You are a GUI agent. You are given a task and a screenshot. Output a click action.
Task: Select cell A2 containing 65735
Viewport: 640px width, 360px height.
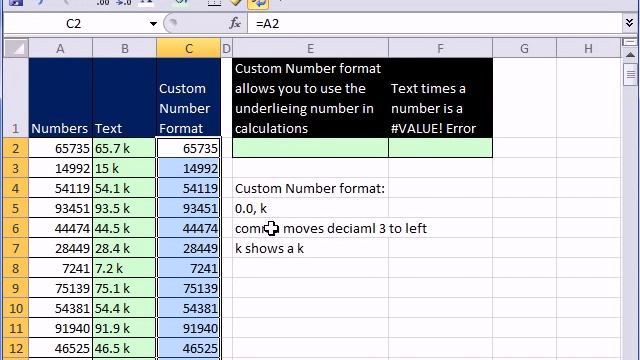60,148
